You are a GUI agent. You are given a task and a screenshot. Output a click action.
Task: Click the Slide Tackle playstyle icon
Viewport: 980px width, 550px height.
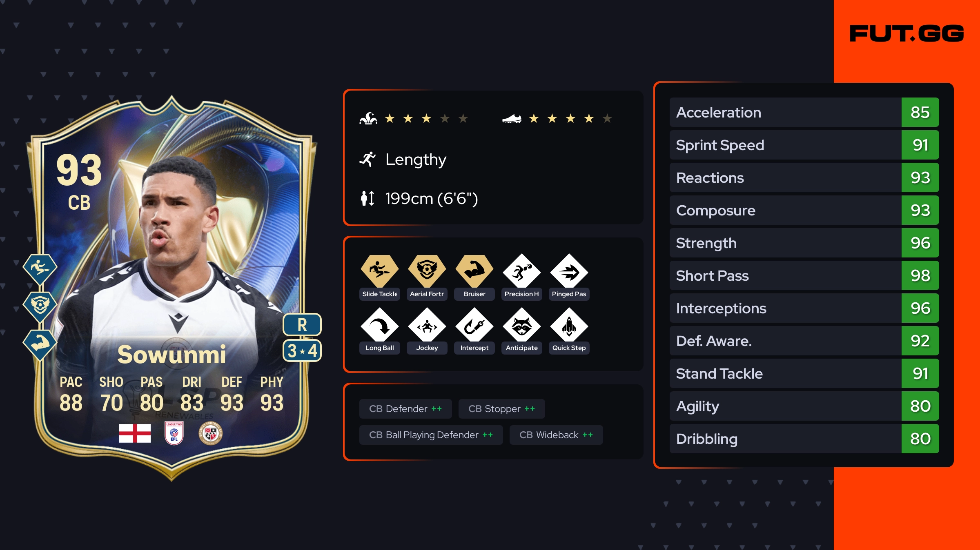click(x=379, y=271)
